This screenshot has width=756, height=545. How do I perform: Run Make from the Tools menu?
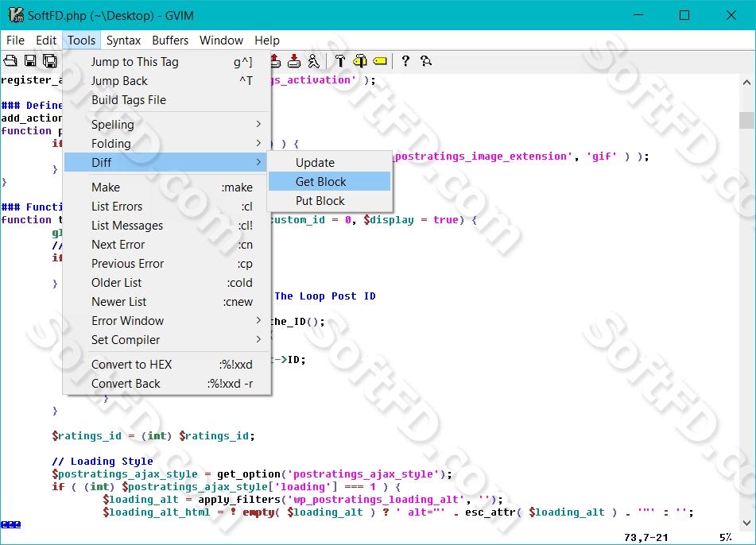(167, 187)
